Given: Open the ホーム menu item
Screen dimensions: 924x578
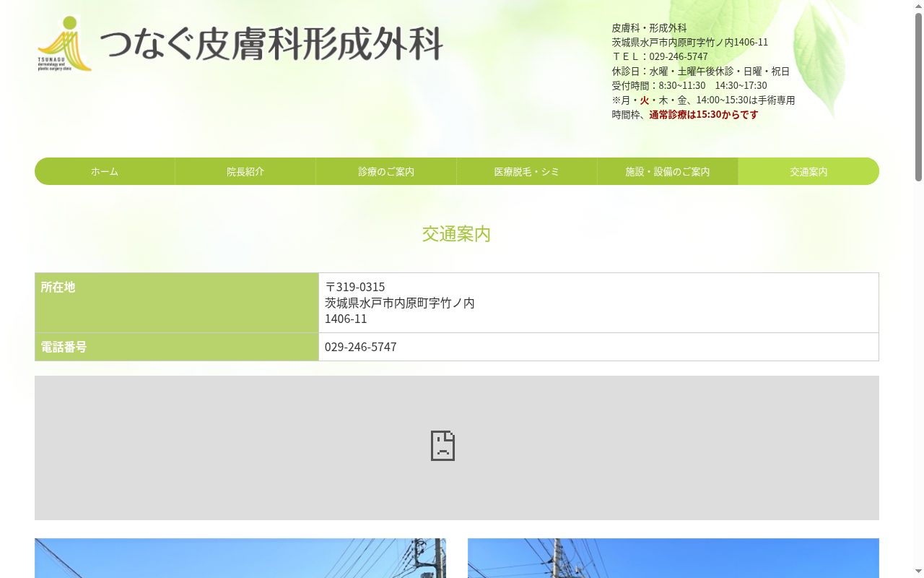Looking at the screenshot, I should click(x=105, y=171).
